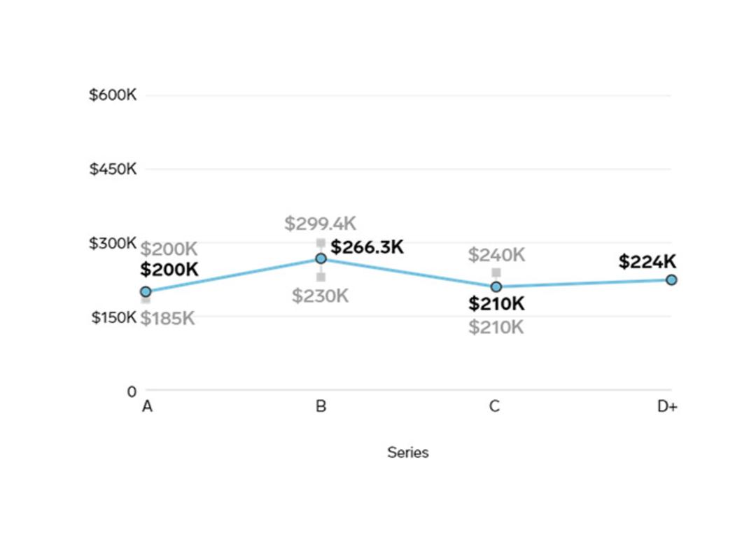Click the D+ median data point
The image size is (756, 540).
671,280
